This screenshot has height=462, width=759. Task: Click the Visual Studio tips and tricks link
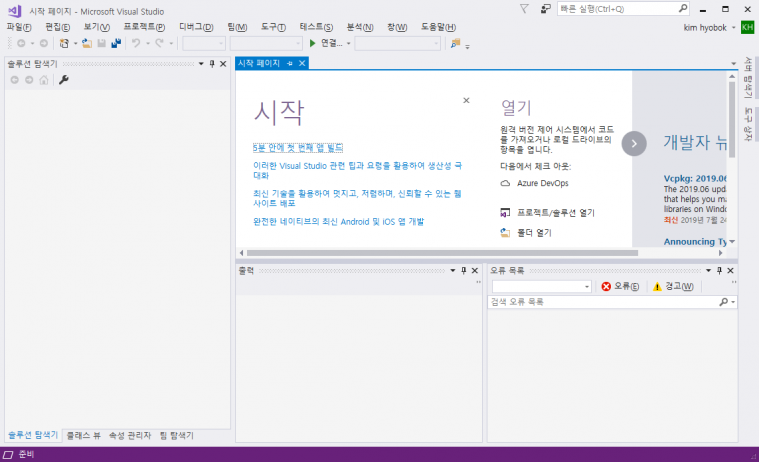[x=357, y=170]
